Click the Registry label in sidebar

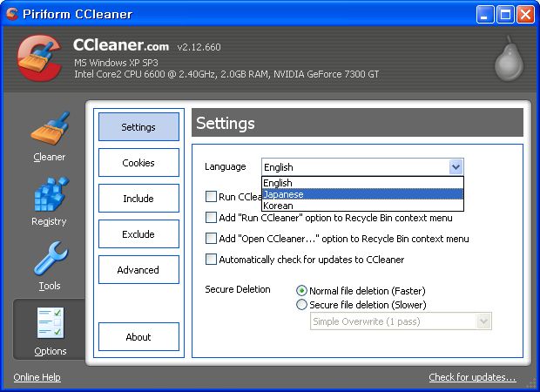(x=49, y=221)
